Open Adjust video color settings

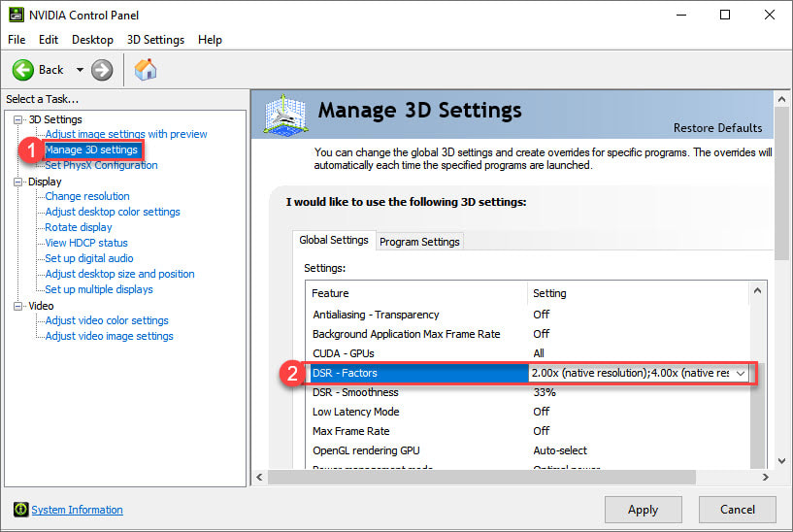click(107, 320)
